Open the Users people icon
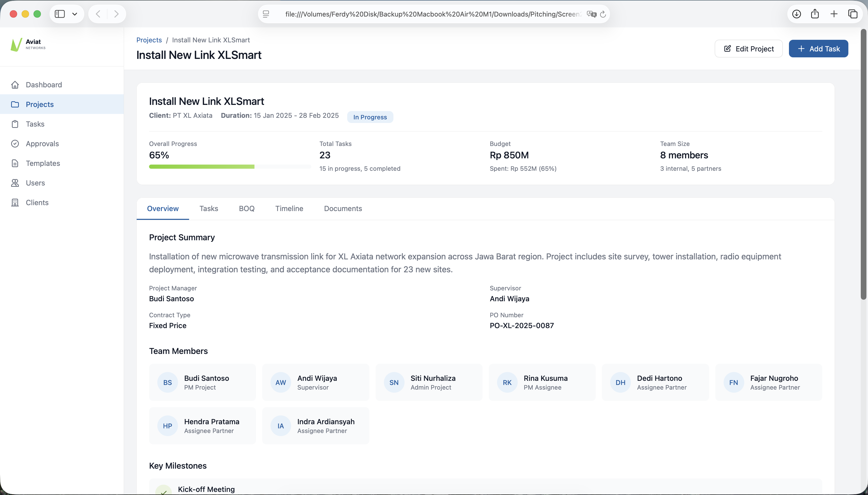868x495 pixels. point(15,183)
